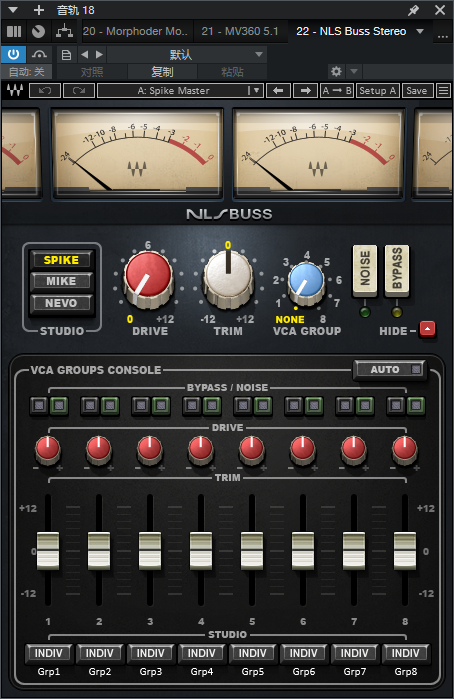Toggle the AUTO button
The image size is (454, 699).
(x=390, y=370)
